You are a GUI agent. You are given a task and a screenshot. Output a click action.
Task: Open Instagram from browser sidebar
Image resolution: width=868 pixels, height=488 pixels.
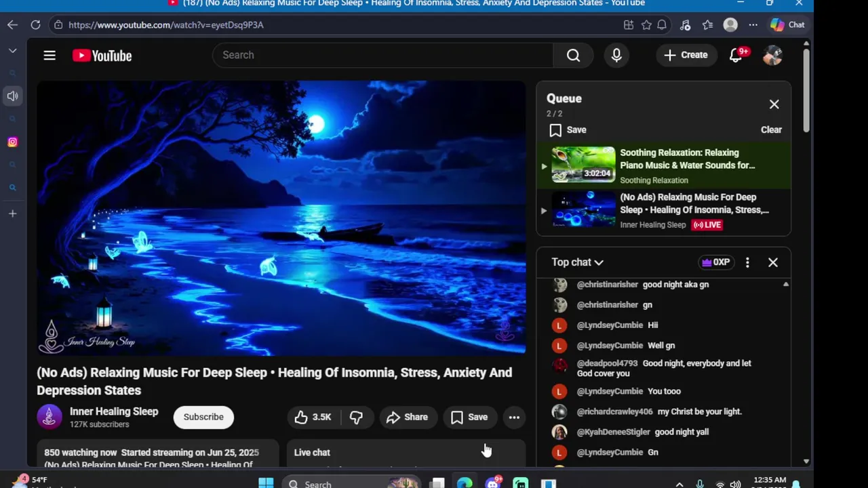[x=12, y=142]
